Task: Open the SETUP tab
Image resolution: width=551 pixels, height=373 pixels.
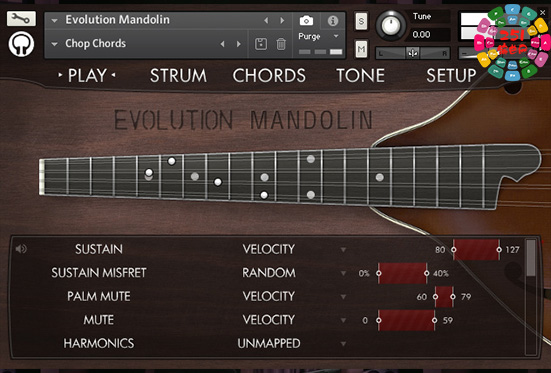Action: click(x=451, y=75)
